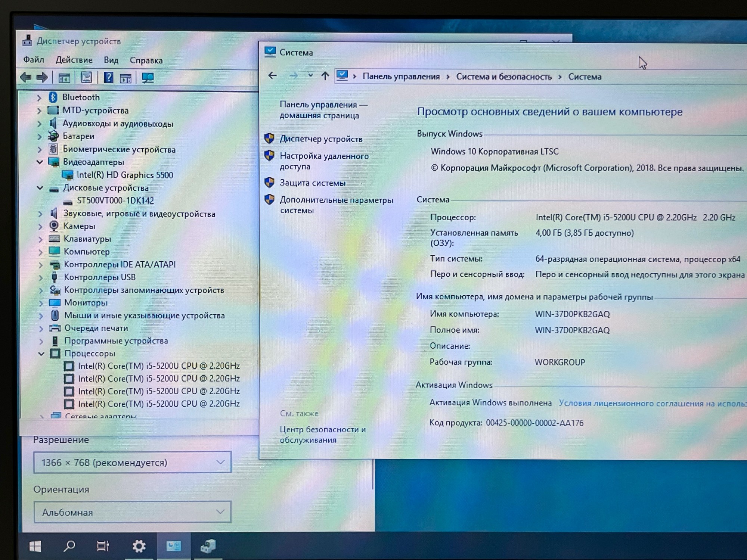Open Панель управления — домашняя страница
This screenshot has width=747, height=560.
323,110
